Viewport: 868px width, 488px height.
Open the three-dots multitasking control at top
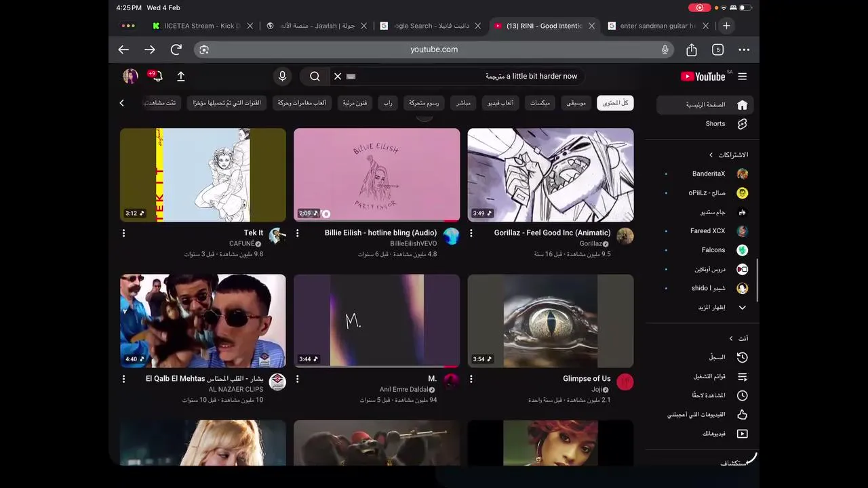127,26
